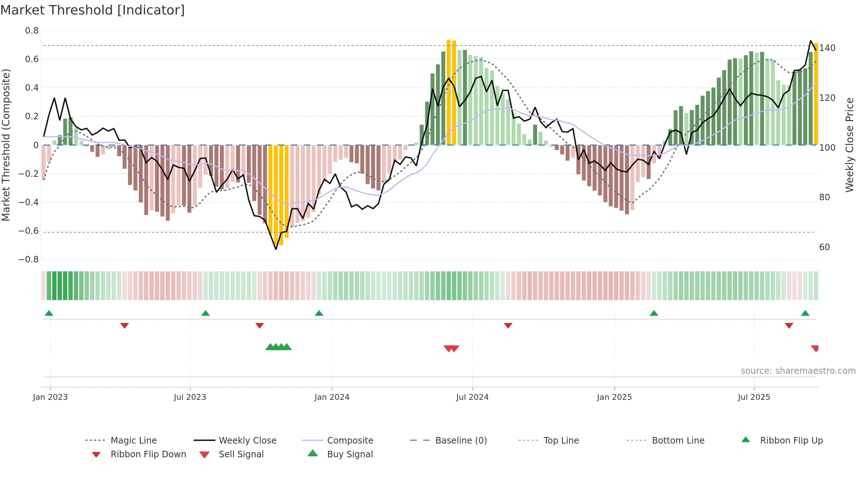The image size is (868, 488).
Task: Toggle the Top Line legend entry
Action: click(548, 440)
